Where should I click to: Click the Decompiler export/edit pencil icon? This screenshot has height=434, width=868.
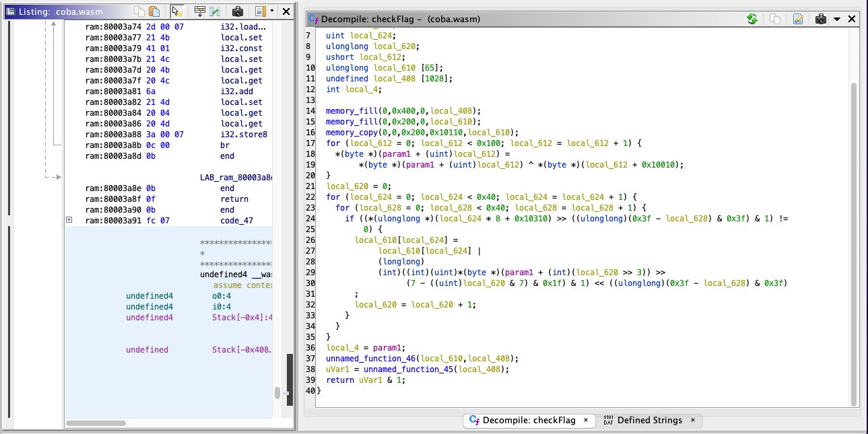tap(798, 19)
